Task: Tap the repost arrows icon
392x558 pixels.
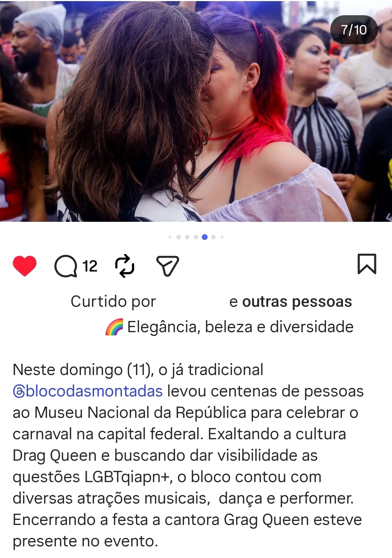Action: point(124,266)
